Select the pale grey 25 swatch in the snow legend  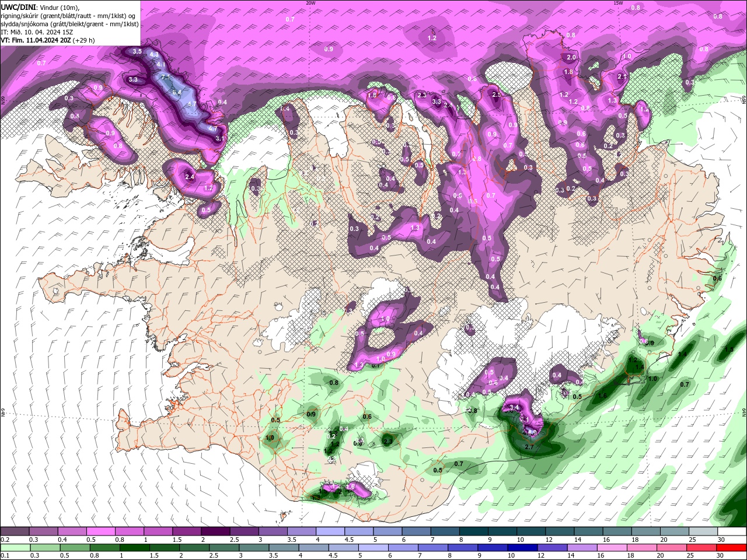pyautogui.click(x=703, y=531)
